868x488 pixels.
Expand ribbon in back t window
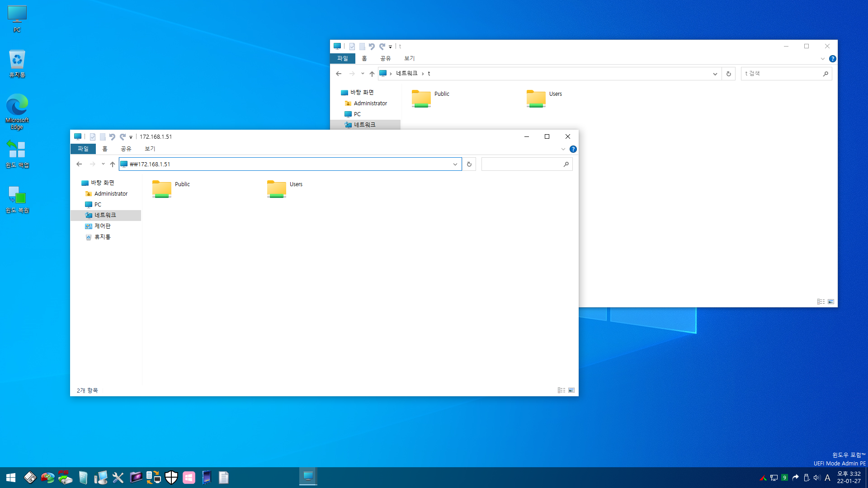[x=823, y=59]
